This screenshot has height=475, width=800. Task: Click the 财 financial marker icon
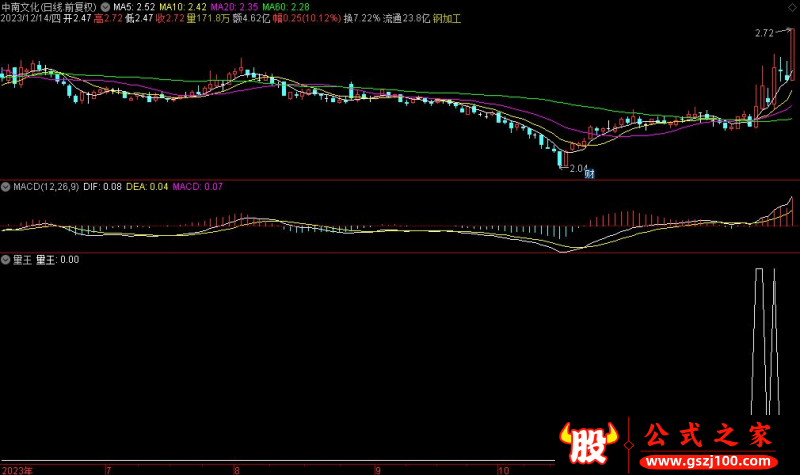(589, 174)
